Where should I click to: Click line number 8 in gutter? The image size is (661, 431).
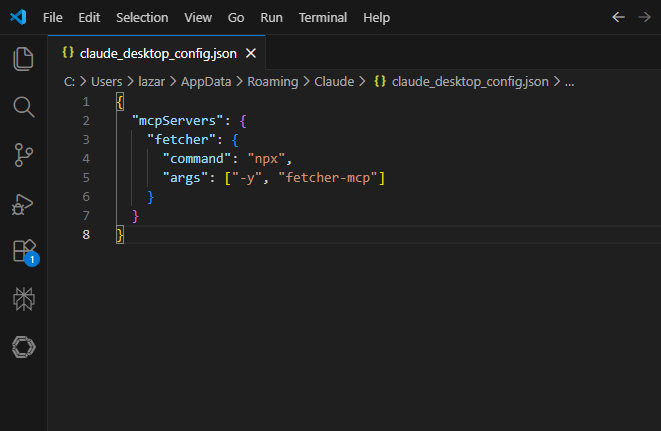(x=86, y=234)
